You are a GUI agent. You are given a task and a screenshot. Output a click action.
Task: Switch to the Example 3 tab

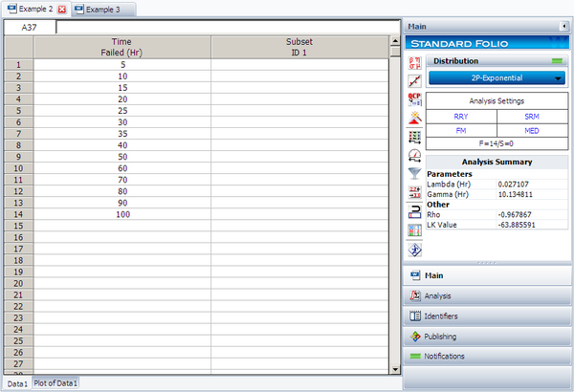(x=103, y=9)
